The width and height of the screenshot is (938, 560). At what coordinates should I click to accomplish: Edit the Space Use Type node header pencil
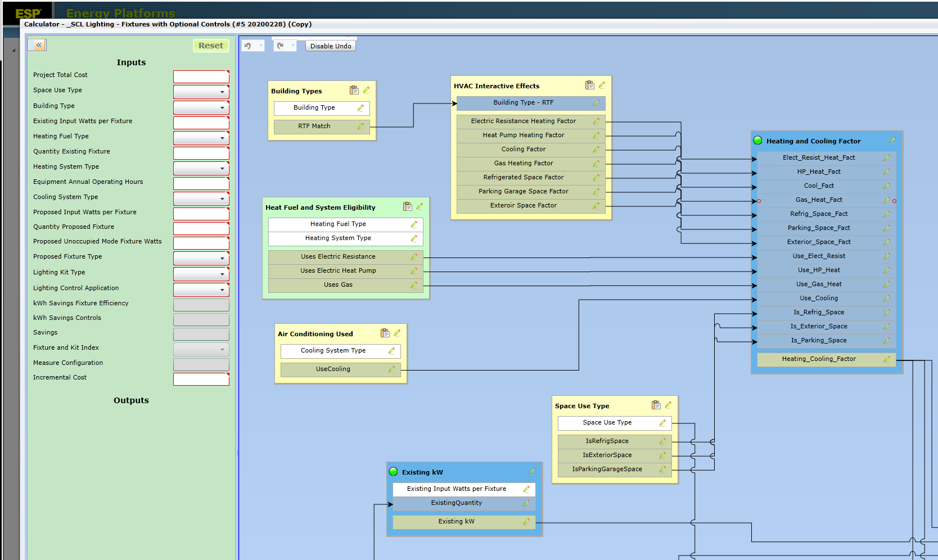click(x=668, y=405)
